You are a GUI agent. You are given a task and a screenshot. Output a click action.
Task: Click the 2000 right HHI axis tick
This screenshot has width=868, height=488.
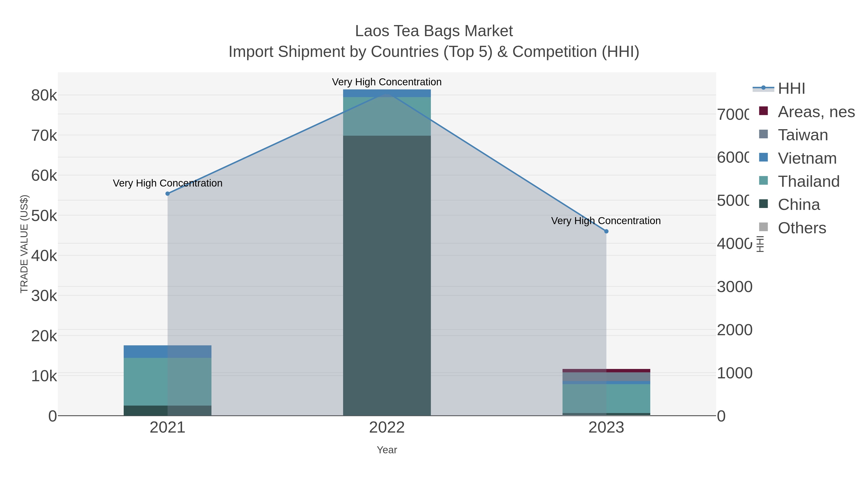(x=735, y=330)
